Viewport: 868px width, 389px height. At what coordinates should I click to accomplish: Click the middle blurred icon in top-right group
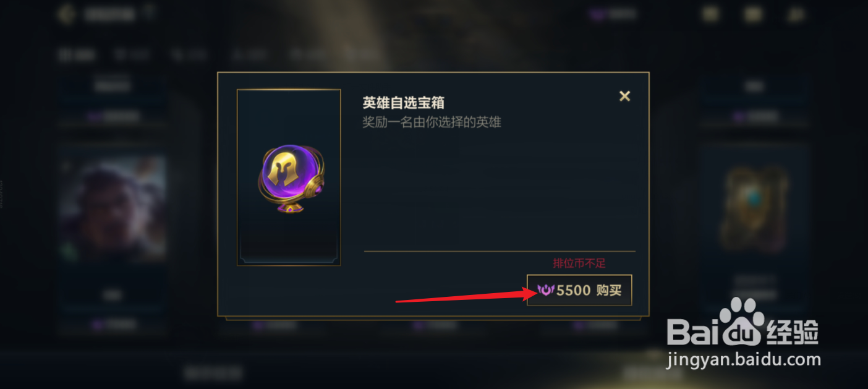[x=752, y=14]
